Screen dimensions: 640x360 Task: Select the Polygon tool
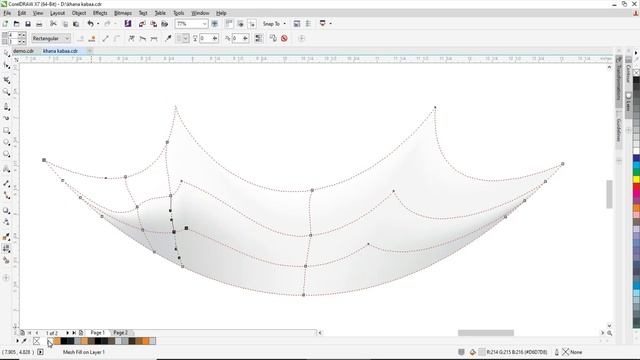[x=7, y=154]
